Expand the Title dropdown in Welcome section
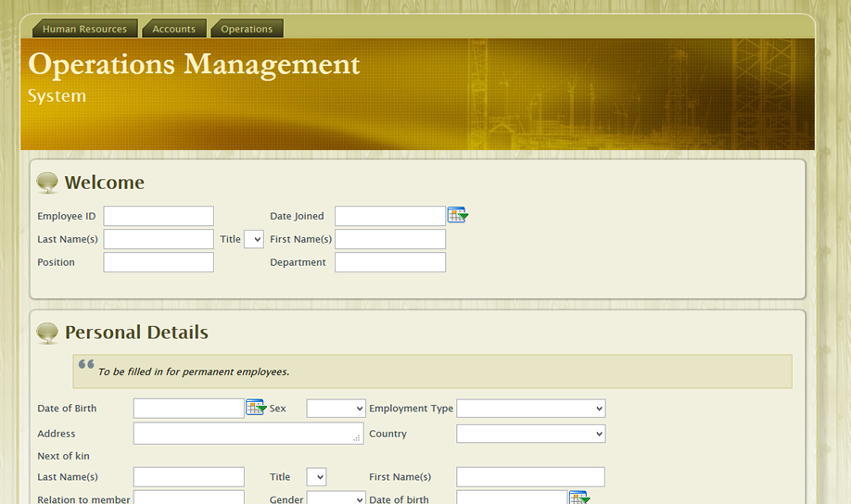 coord(254,239)
